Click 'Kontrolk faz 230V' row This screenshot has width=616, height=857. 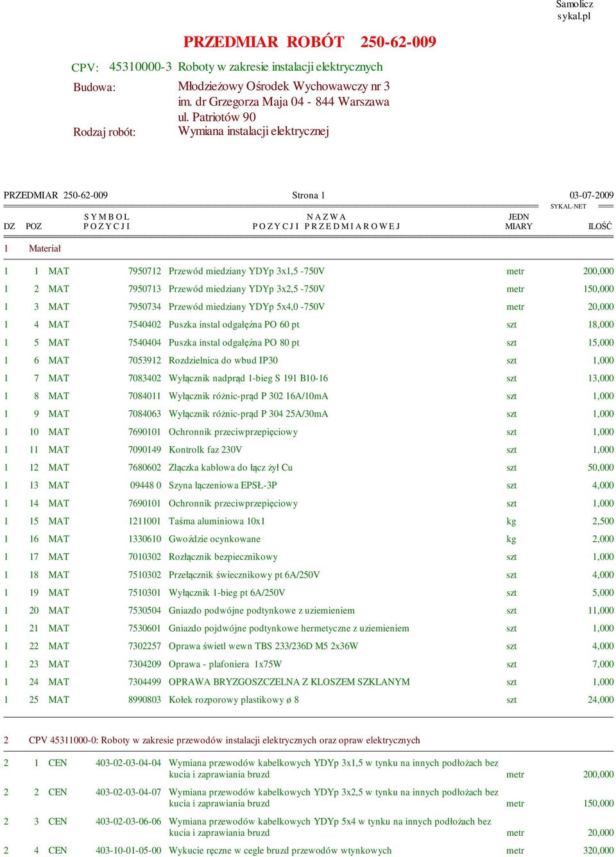pyautogui.click(x=308, y=450)
